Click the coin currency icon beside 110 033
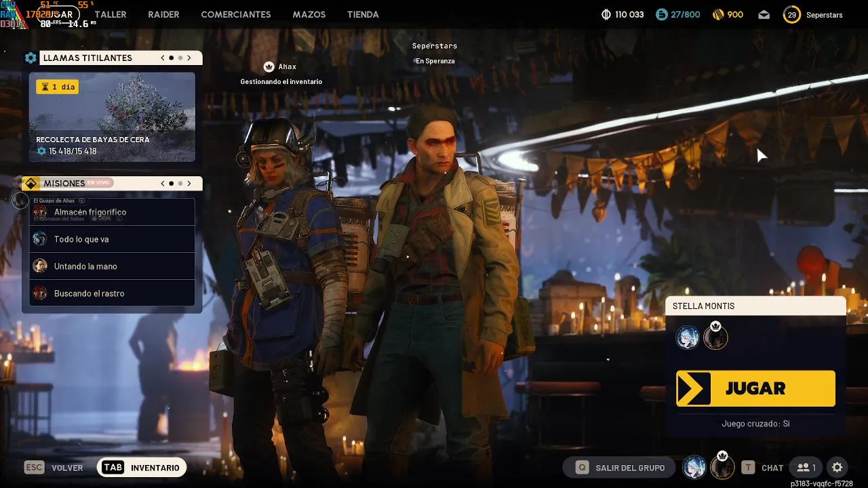The height and width of the screenshot is (488, 868). pos(606,14)
